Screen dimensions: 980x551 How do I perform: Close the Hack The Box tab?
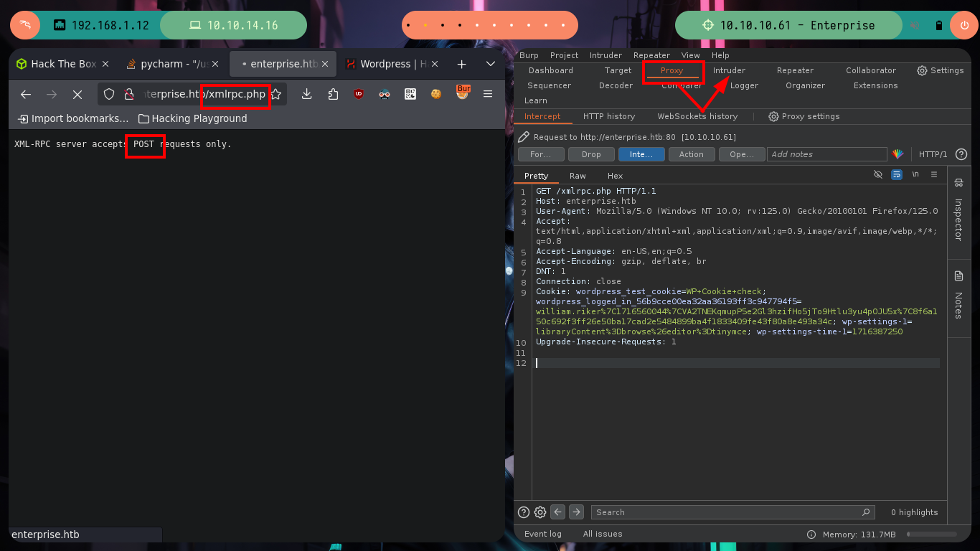click(x=105, y=64)
